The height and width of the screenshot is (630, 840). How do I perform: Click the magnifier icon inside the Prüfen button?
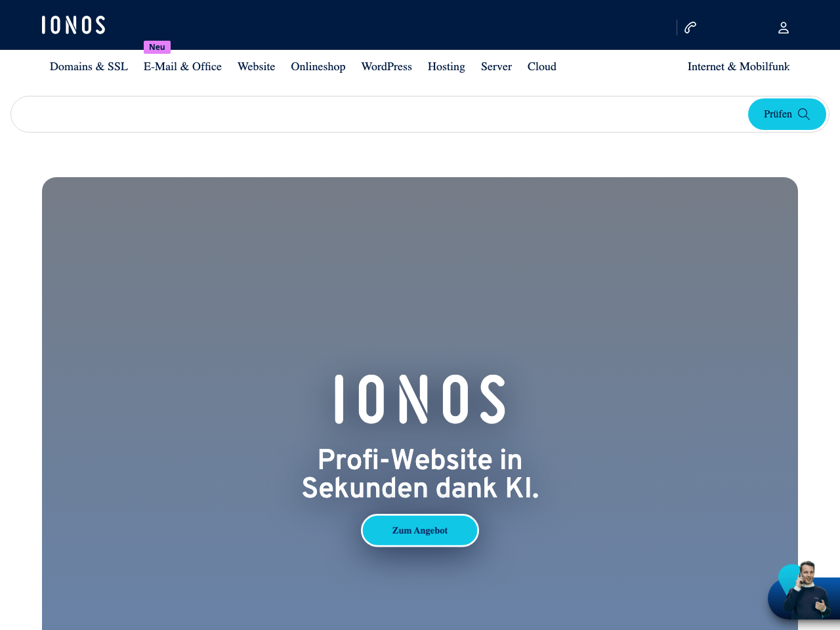(805, 114)
